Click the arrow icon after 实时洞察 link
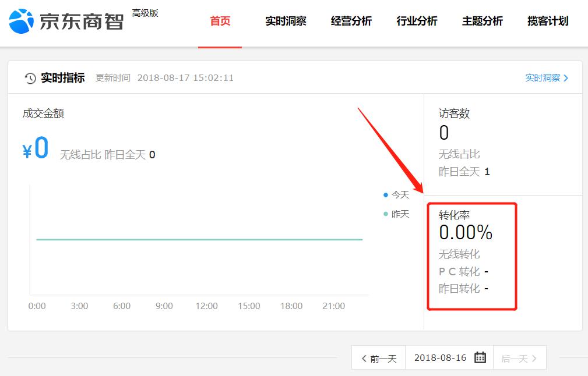Screen dimensions: 588x376 pyautogui.click(x=566, y=77)
